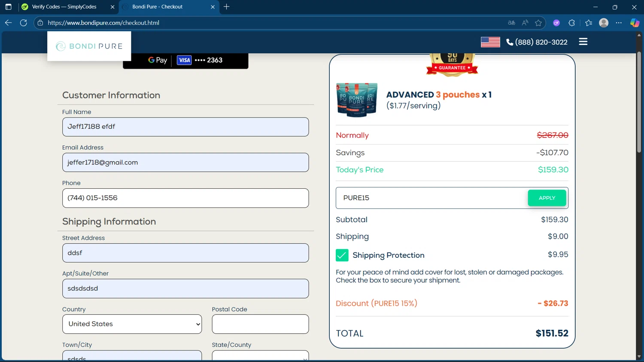Click the US flag country selector
Screen dimensions: 644x362
[490, 42]
